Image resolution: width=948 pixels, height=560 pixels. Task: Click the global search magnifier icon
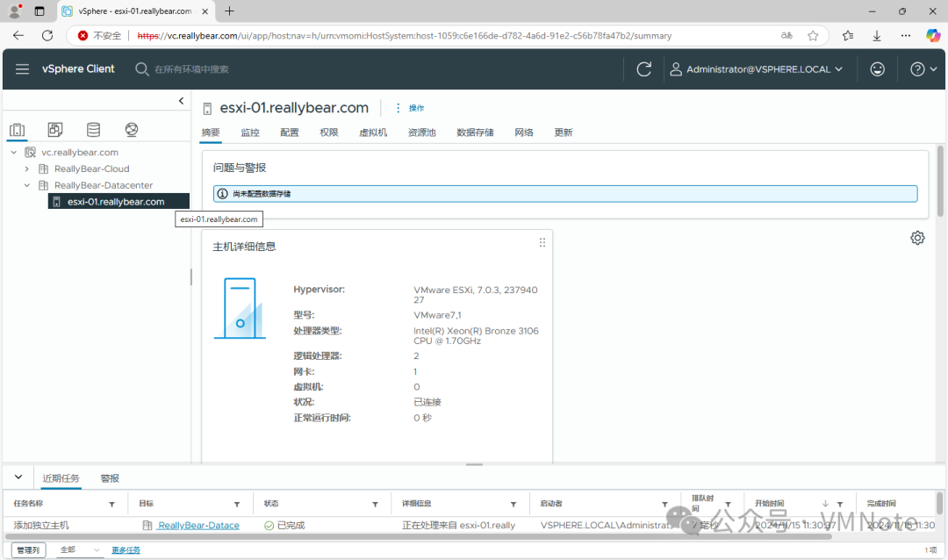click(141, 69)
